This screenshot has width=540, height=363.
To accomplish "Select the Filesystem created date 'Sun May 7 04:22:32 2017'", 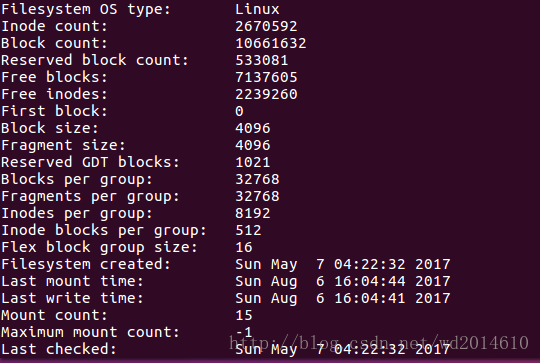I will pyautogui.click(x=343, y=264).
